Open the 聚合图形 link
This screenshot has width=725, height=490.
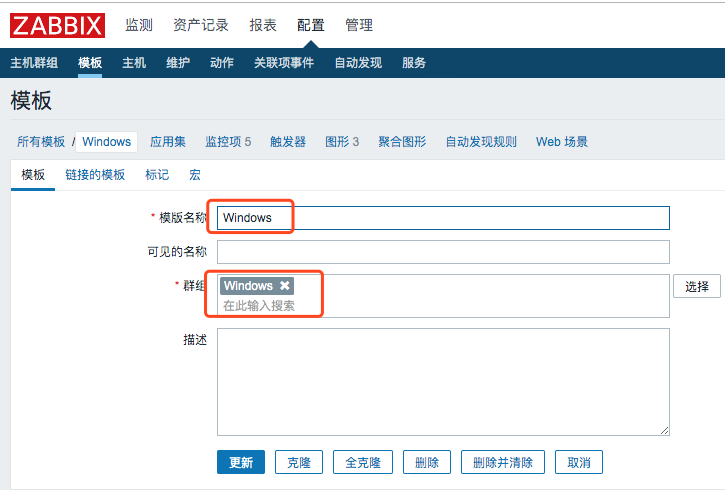click(402, 141)
